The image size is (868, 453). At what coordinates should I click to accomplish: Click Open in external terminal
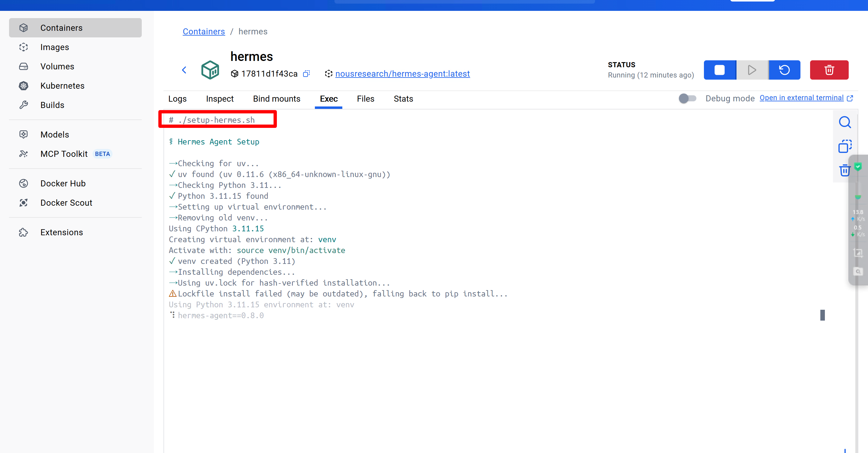coord(801,98)
